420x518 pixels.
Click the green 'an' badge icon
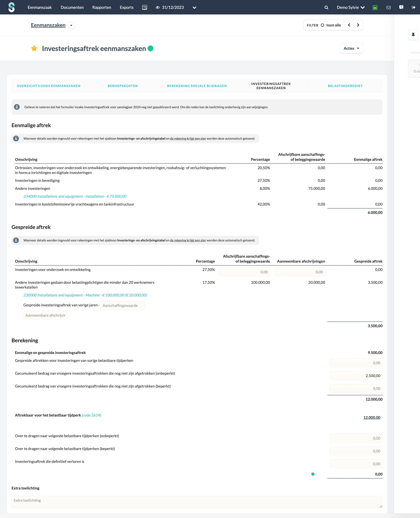pos(375,8)
